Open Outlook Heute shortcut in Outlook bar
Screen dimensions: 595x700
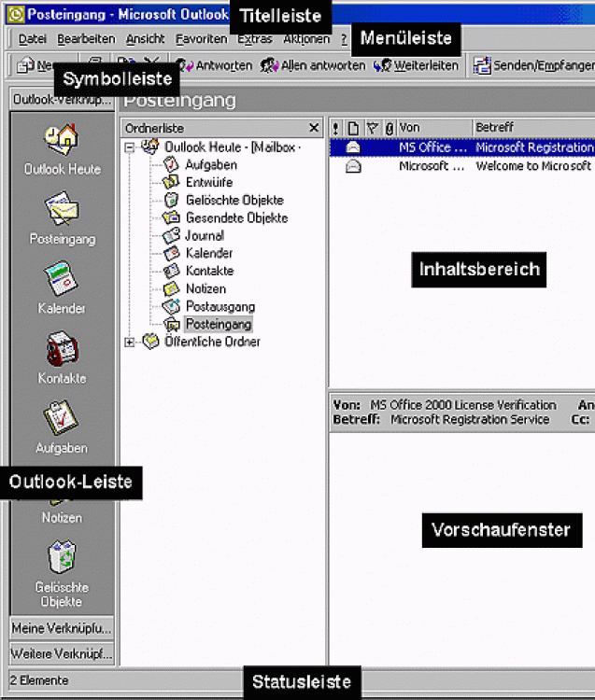[62, 140]
